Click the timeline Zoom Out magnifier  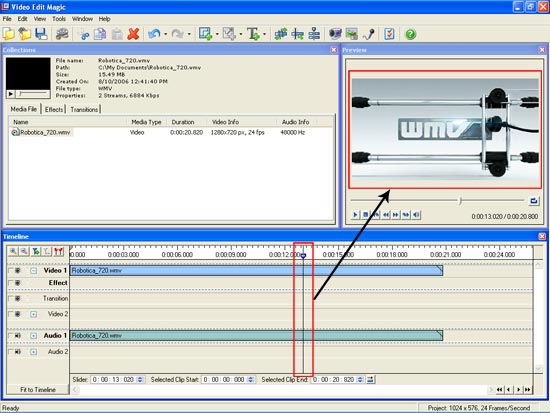point(24,251)
